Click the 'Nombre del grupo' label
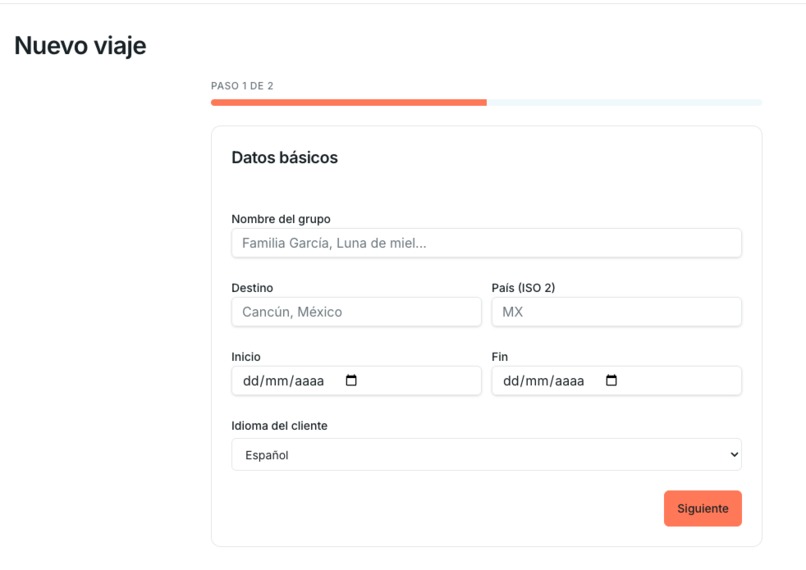 (x=281, y=219)
